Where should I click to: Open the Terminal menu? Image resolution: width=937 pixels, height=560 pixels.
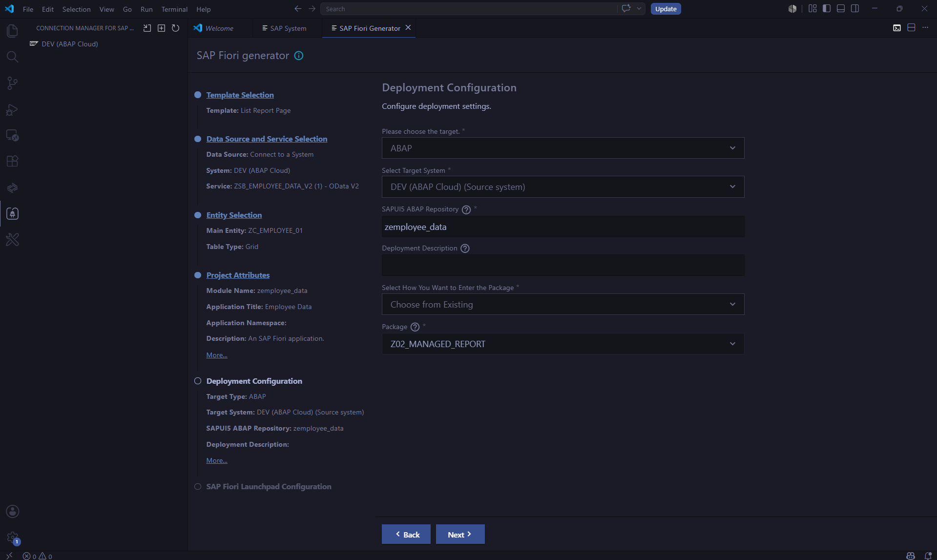click(174, 9)
